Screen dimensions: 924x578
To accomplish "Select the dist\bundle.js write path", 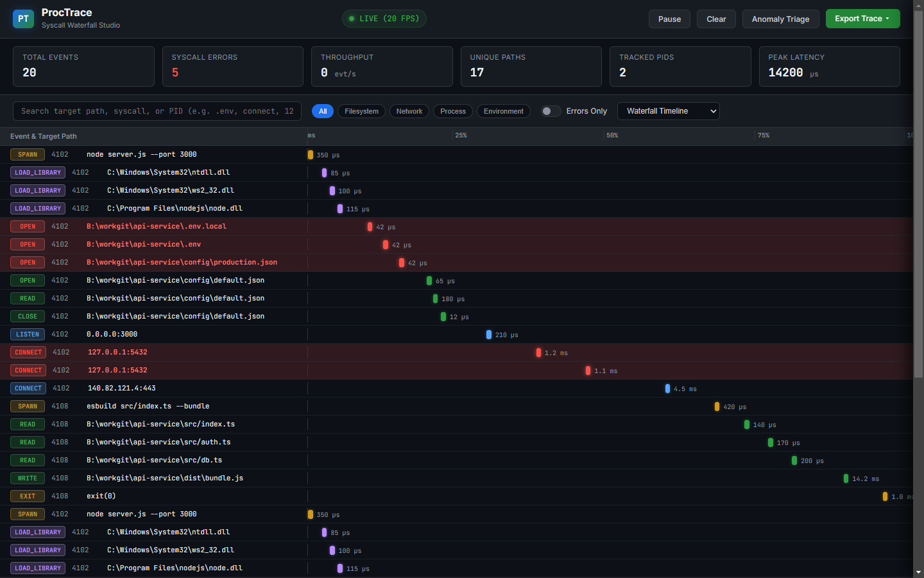I will [x=165, y=478].
